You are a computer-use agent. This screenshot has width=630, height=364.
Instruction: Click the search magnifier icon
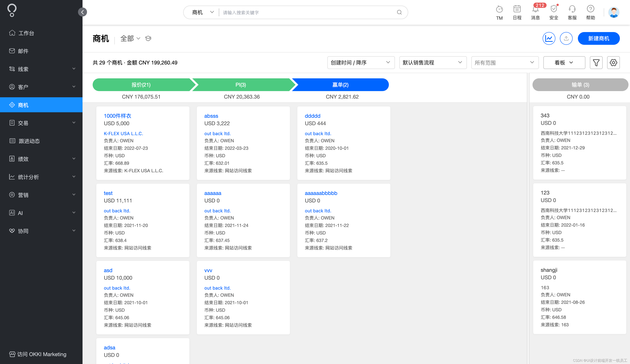tap(399, 12)
